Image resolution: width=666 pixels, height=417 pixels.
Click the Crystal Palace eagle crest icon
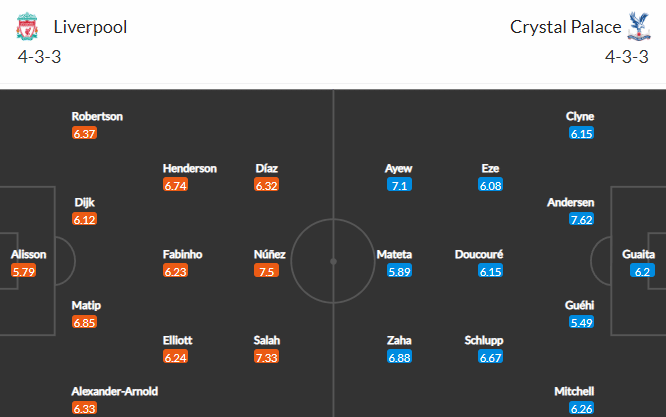(638, 26)
